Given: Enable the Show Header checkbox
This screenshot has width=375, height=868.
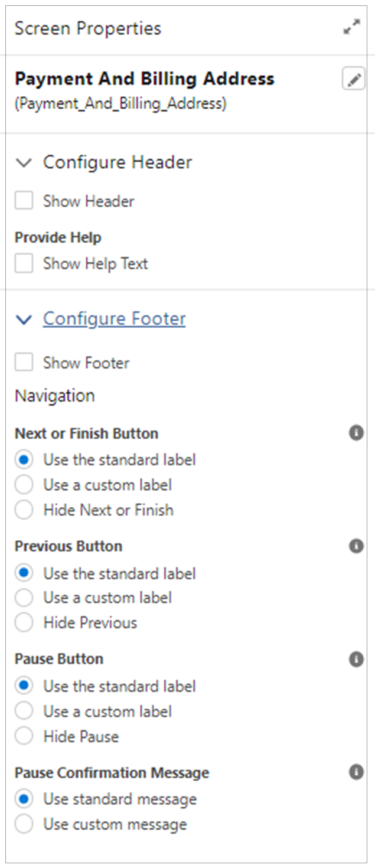Looking at the screenshot, I should point(24,201).
